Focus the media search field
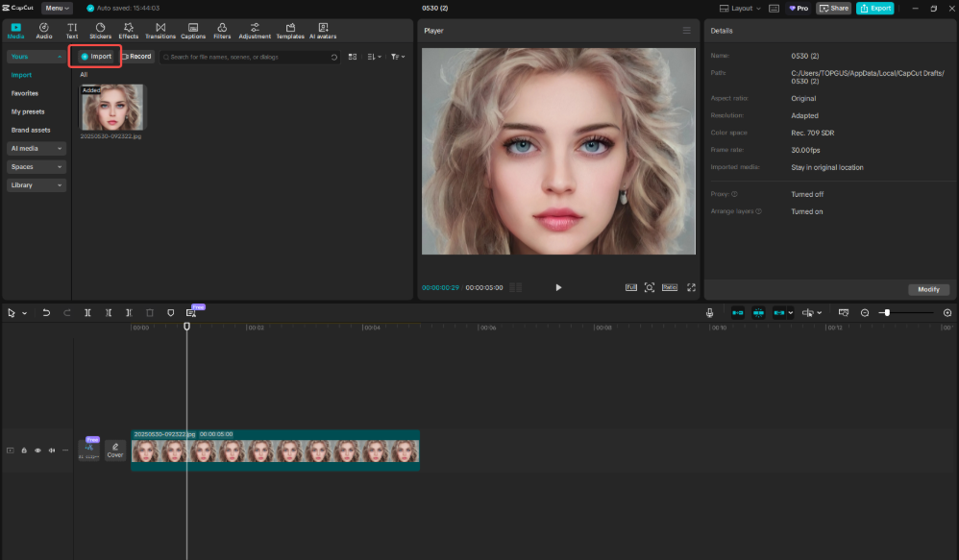Image resolution: width=959 pixels, height=560 pixels. click(x=250, y=57)
